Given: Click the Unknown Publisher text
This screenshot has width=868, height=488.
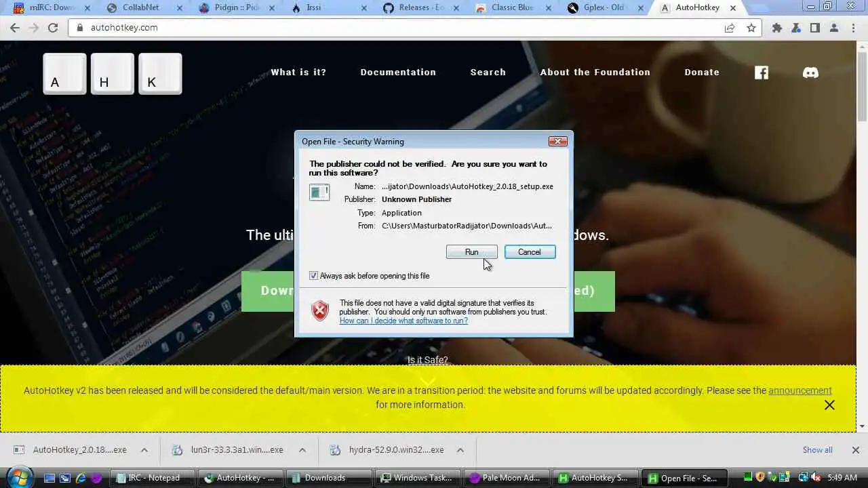Looking at the screenshot, I should pos(416,199).
